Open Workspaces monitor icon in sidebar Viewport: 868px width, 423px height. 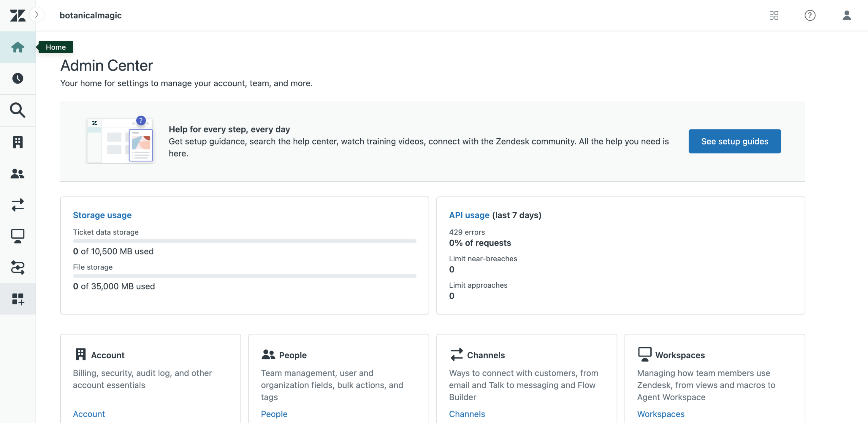click(x=18, y=236)
